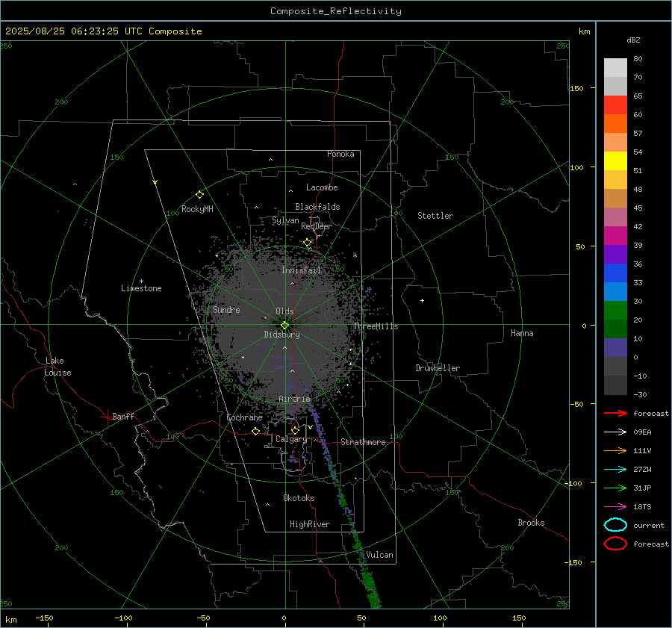This screenshot has width=672, height=628.
Task: Click the 60 dBZ red swatch
Action: (615, 105)
